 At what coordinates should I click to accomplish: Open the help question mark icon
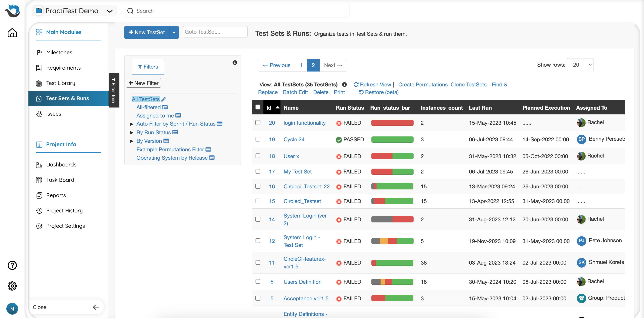coord(12,265)
